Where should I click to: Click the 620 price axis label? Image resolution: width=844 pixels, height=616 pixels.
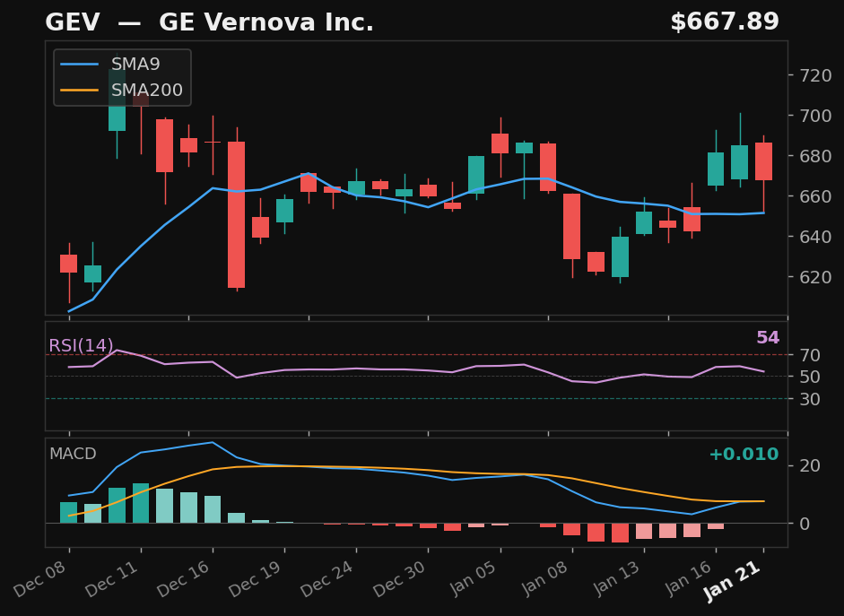(x=815, y=277)
